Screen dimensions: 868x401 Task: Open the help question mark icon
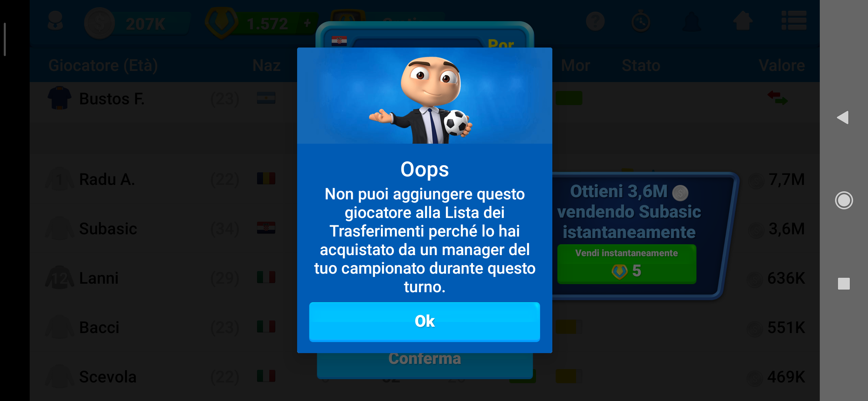(595, 22)
